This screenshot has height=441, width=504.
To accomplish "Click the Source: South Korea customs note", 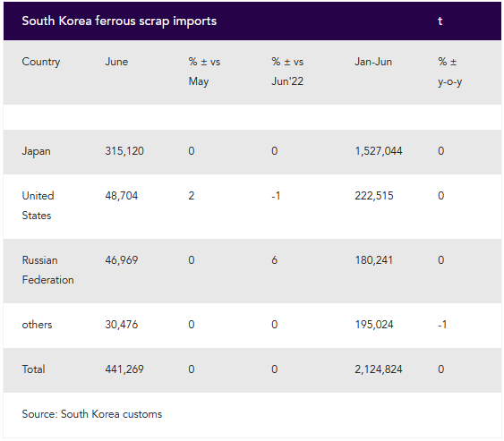I will pos(92,414).
